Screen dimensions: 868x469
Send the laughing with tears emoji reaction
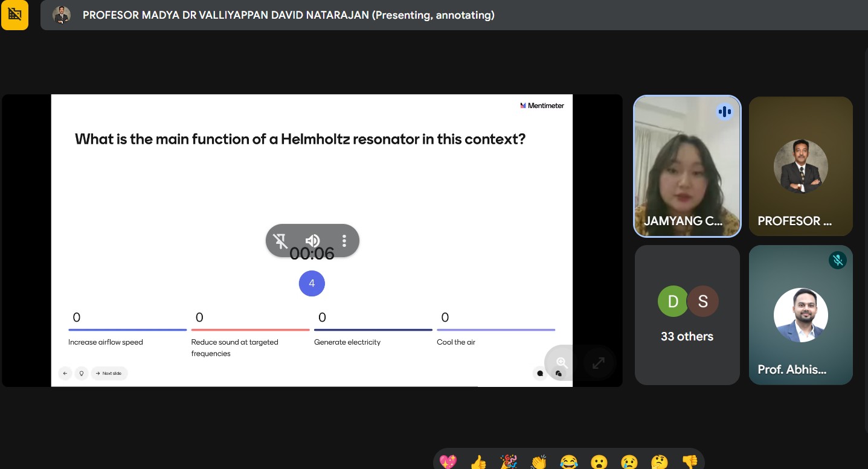click(x=568, y=462)
